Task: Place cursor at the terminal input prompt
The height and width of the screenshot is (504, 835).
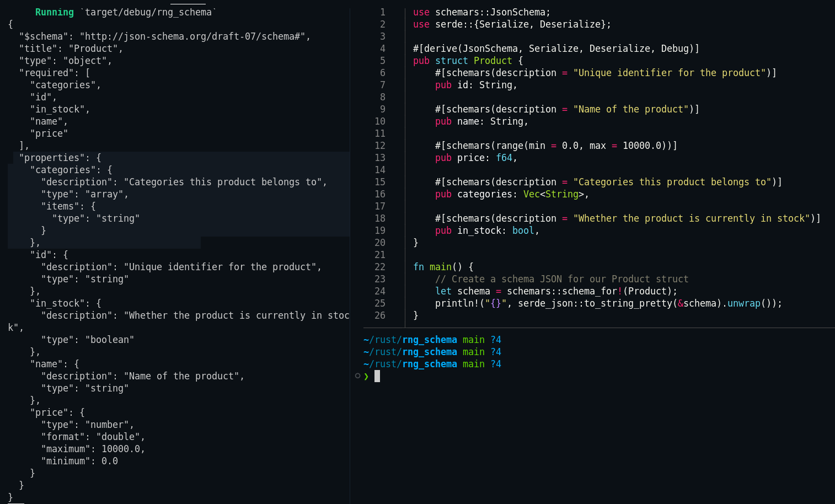Action: (x=378, y=376)
